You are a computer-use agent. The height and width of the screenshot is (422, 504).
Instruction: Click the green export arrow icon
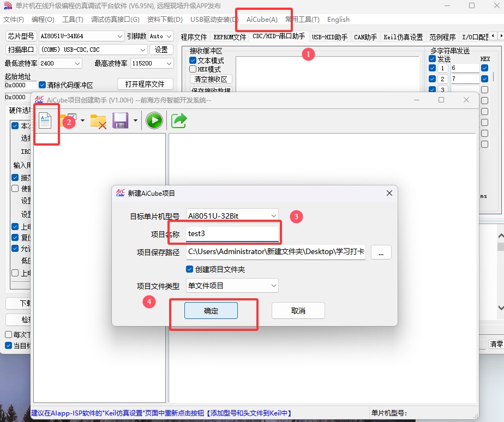point(179,120)
